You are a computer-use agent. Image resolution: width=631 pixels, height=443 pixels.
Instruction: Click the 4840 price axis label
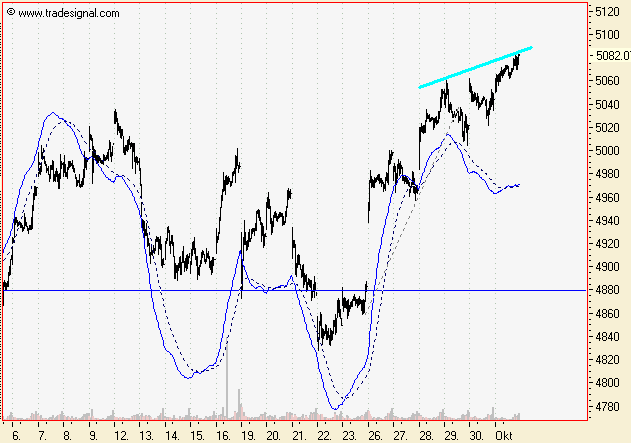point(608,337)
